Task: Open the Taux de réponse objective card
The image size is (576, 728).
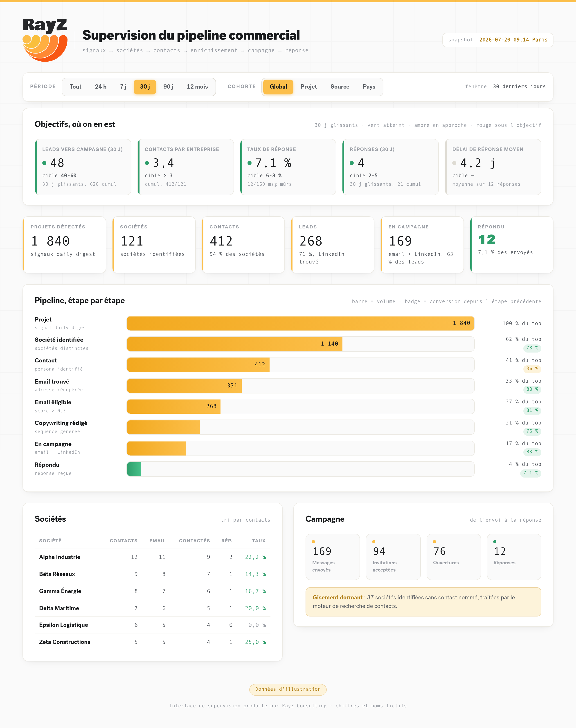Action: pyautogui.click(x=288, y=167)
